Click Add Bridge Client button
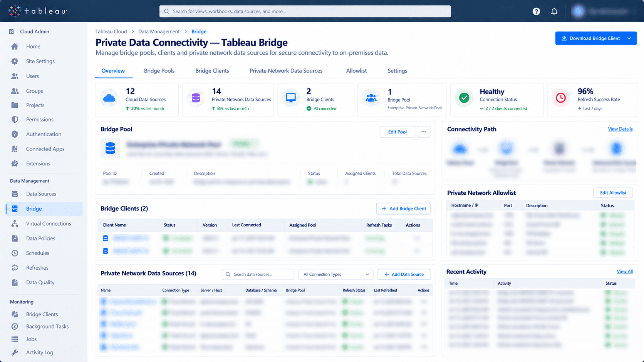 coord(403,209)
